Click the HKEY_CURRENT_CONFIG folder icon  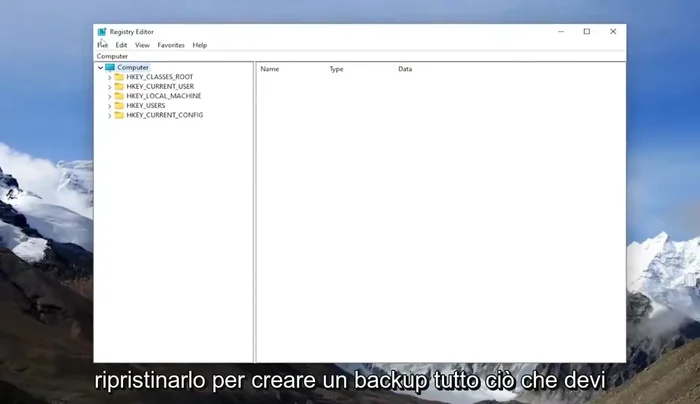[x=119, y=115]
